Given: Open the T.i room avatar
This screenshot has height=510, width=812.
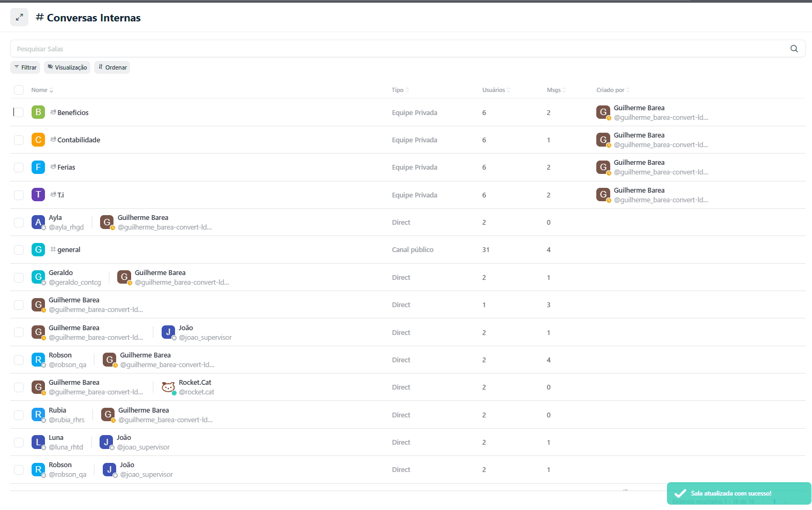Looking at the screenshot, I should coord(38,195).
